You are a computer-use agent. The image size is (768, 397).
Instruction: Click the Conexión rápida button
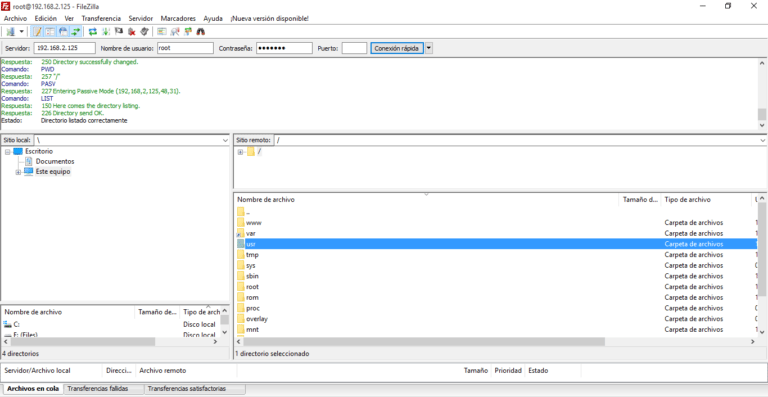[x=397, y=48]
